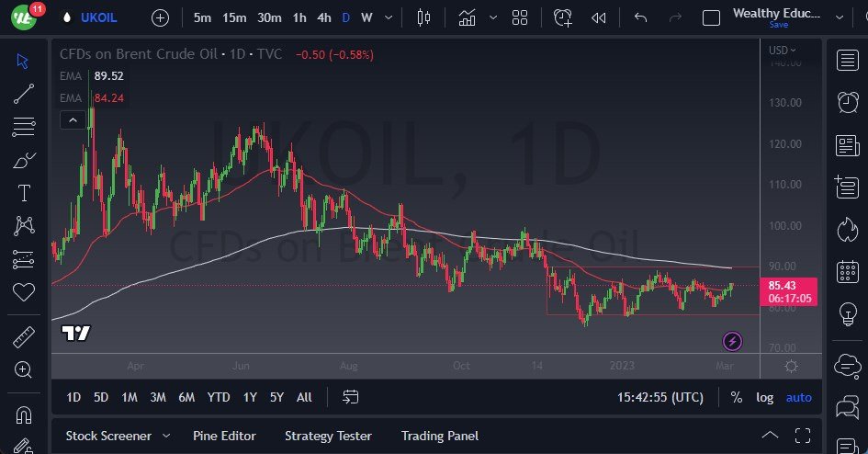Switch to the Pine Editor tab

224,436
